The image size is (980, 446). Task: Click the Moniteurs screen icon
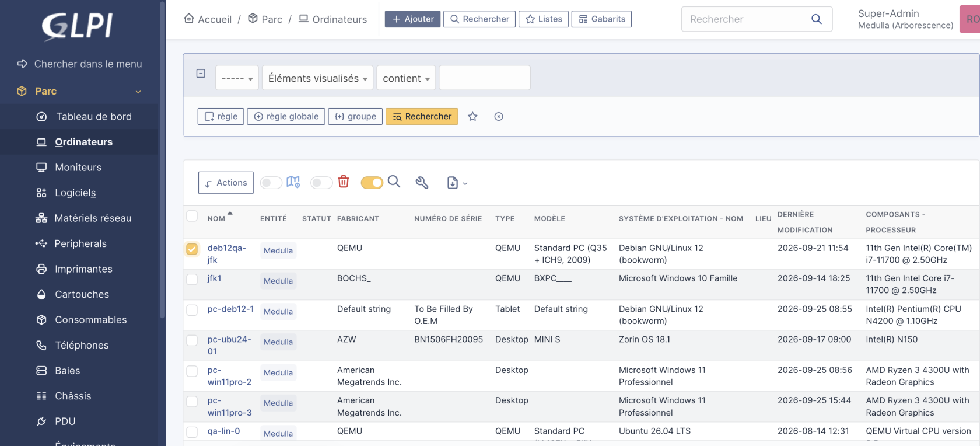click(x=41, y=168)
